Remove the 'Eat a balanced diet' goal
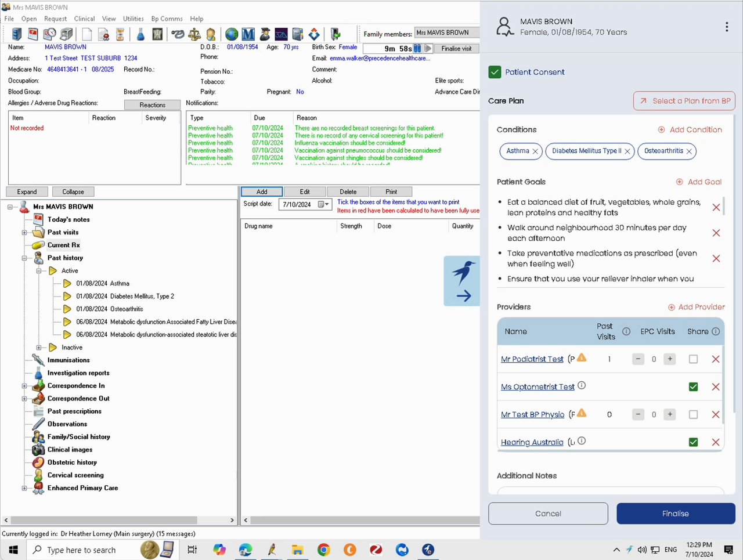743x560 pixels. (716, 207)
